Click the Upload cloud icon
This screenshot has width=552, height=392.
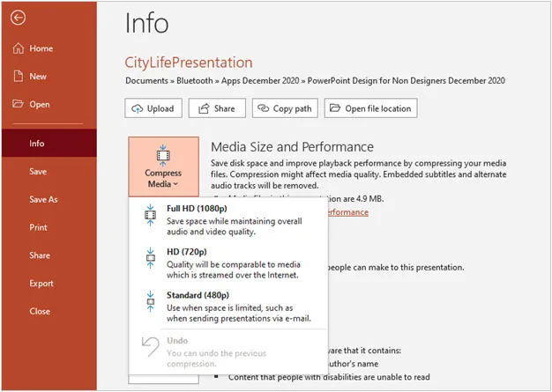point(138,108)
